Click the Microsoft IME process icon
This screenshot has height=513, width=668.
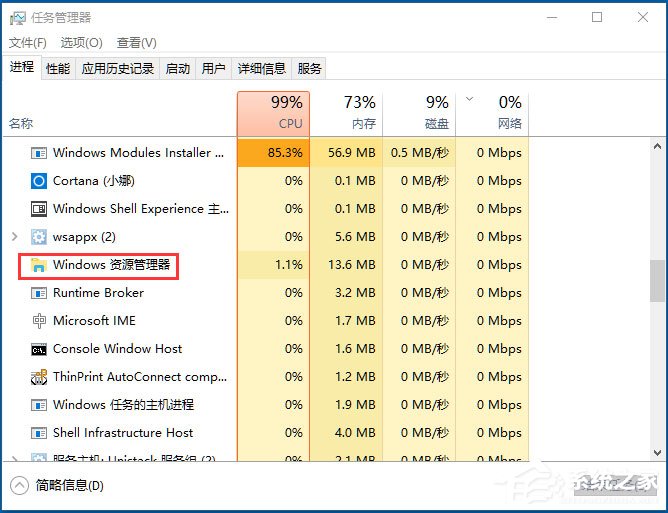(x=39, y=321)
